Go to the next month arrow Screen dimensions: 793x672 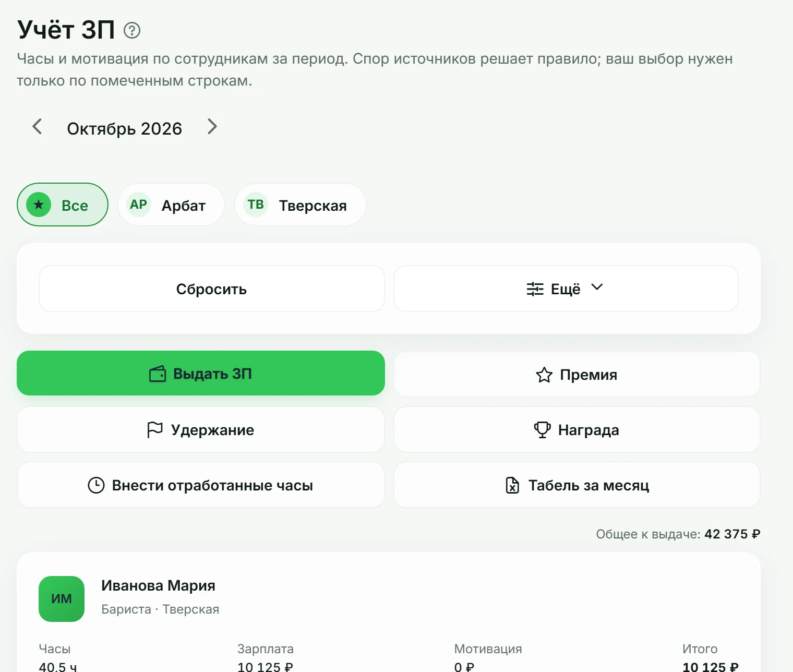[212, 126]
